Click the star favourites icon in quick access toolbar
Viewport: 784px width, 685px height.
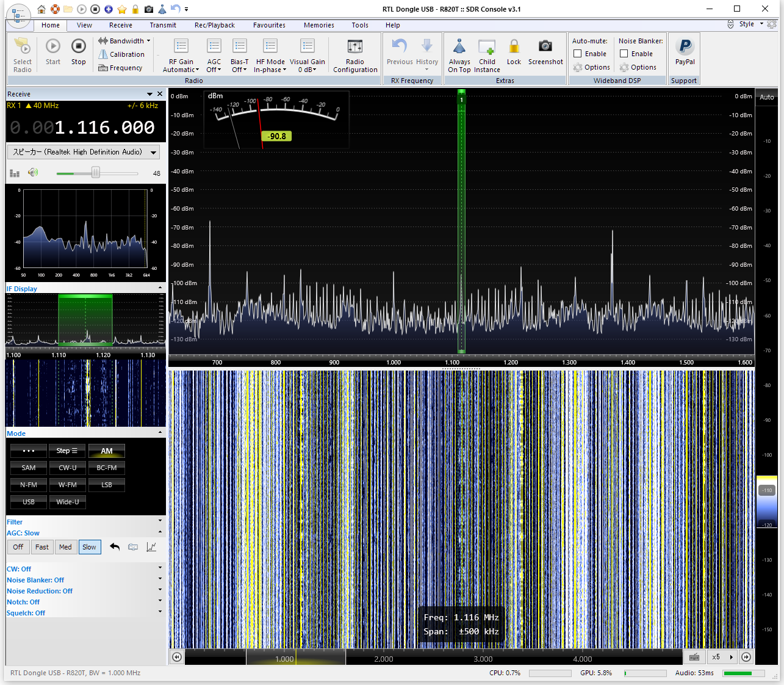[x=122, y=9]
